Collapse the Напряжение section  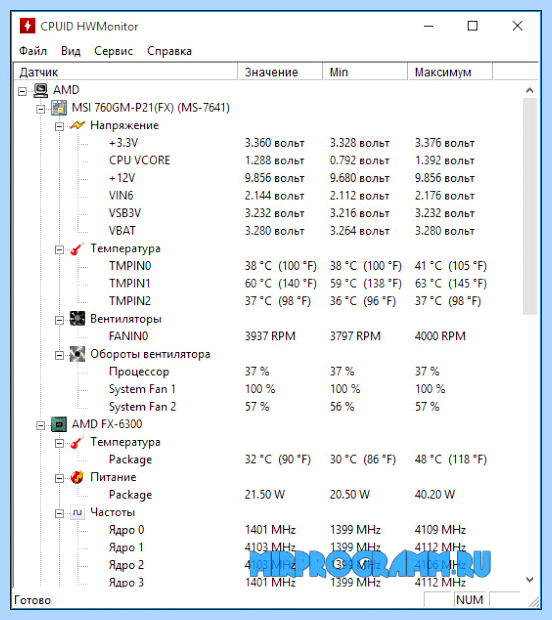click(59, 127)
